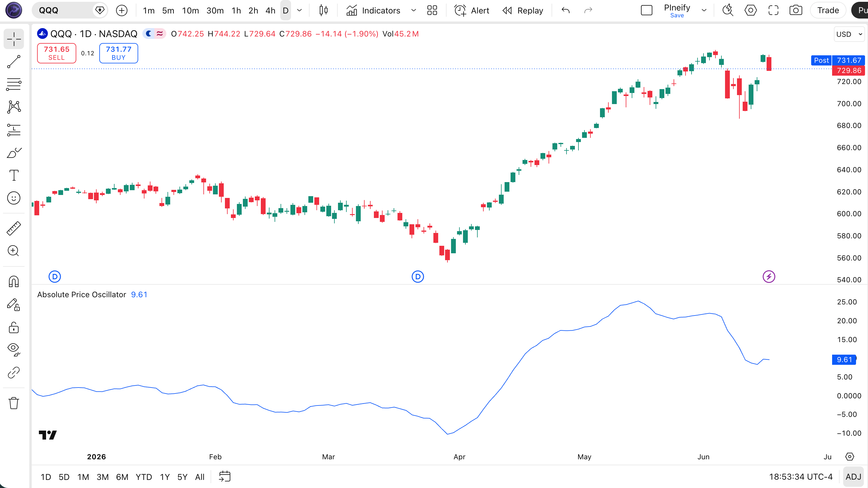Open the USD currency dropdown
This screenshot has width=868, height=488.
(x=849, y=34)
